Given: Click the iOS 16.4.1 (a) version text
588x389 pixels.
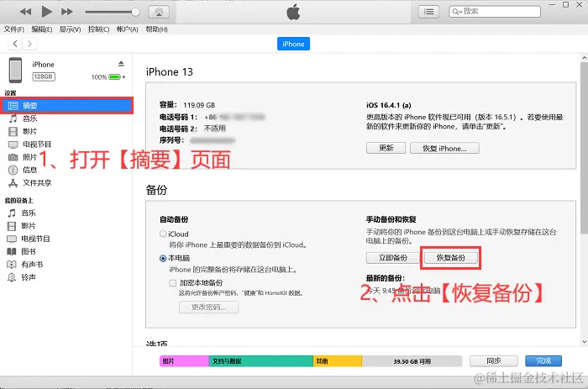Looking at the screenshot, I should coord(388,105).
